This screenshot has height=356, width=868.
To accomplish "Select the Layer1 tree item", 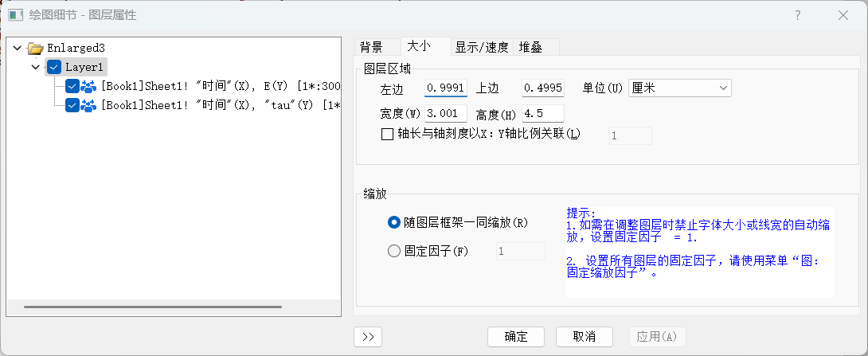I will pyautogui.click(x=84, y=68).
